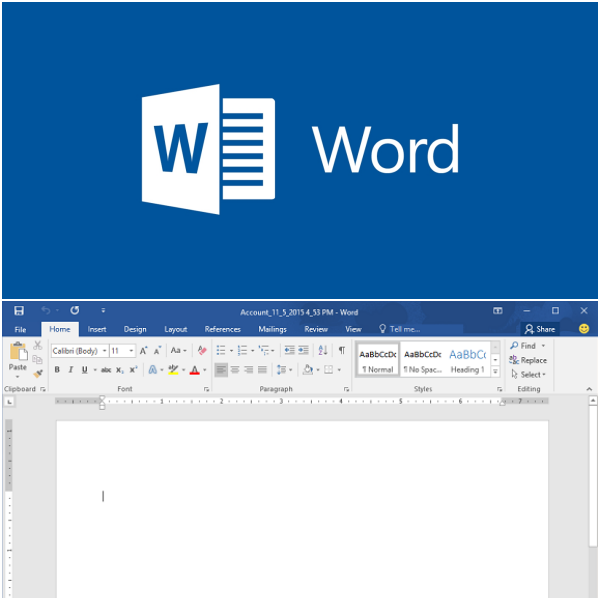The image size is (600, 600).
Task: Apply yellow text highlight color
Action: pos(173,370)
